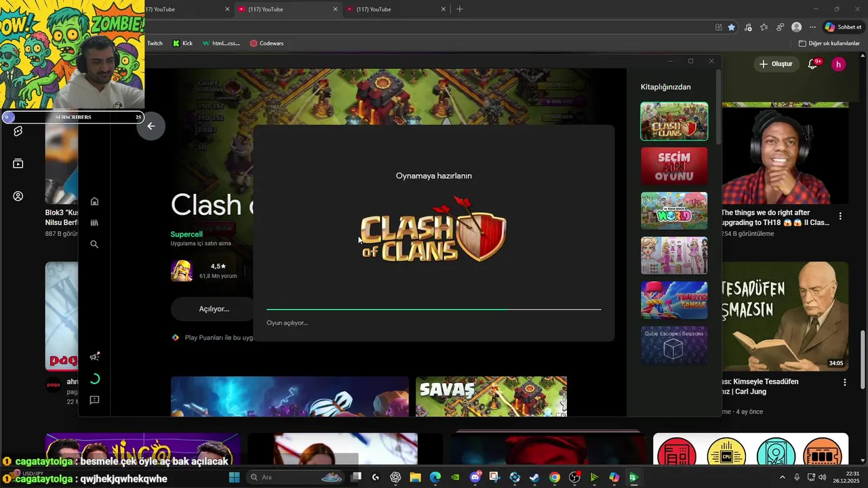Open Discord from the taskbar

475,477
